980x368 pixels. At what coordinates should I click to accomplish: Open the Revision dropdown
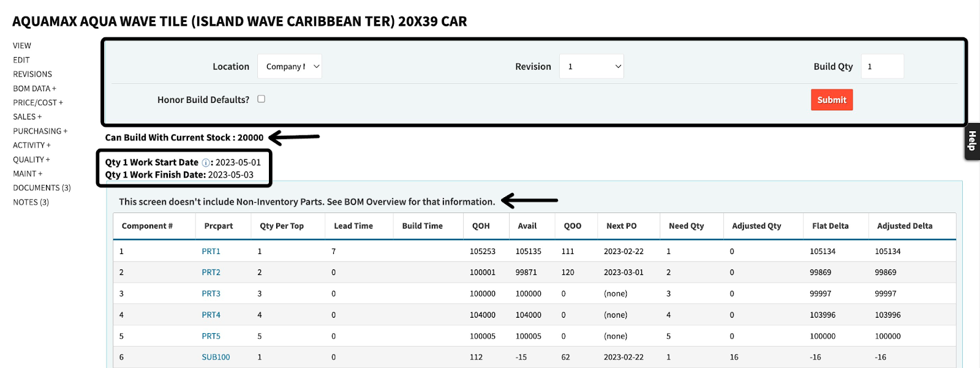(592, 66)
